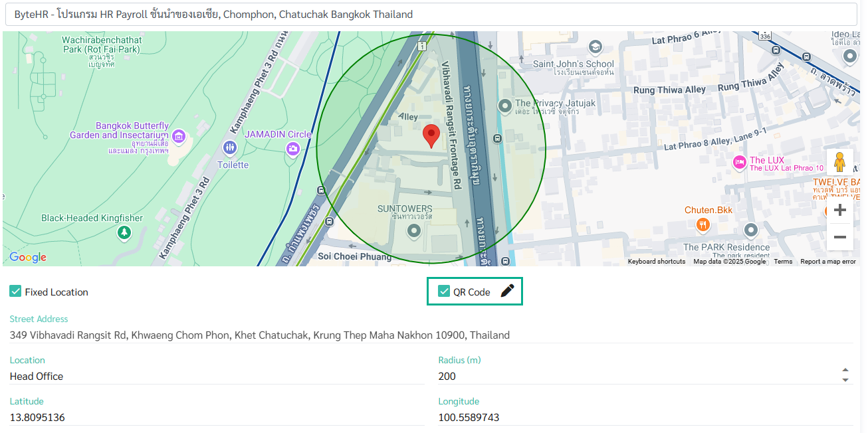Zoom in the map with plus button

840,210
